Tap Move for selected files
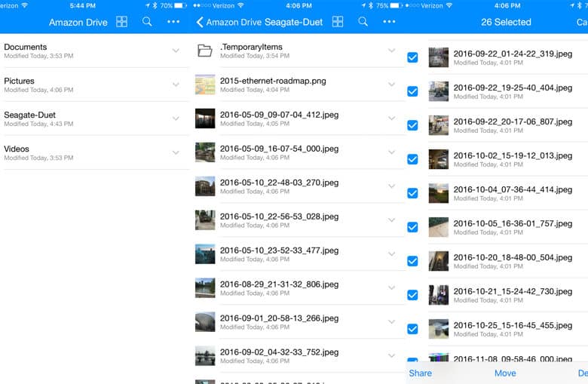This screenshot has height=384, width=588. click(505, 373)
